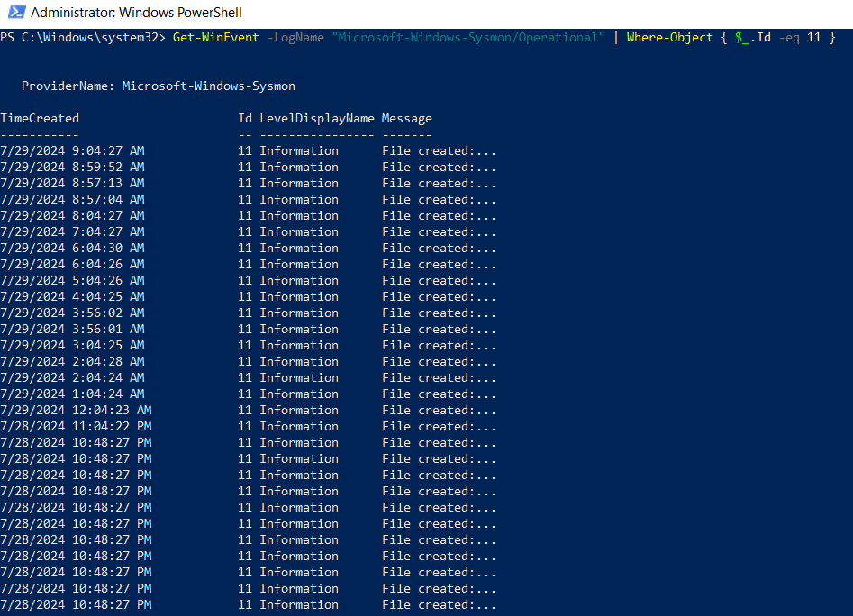Click the '7/29/2024 5:04:26 AM' timestamp
The width and height of the screenshot is (853, 616).
tap(72, 281)
